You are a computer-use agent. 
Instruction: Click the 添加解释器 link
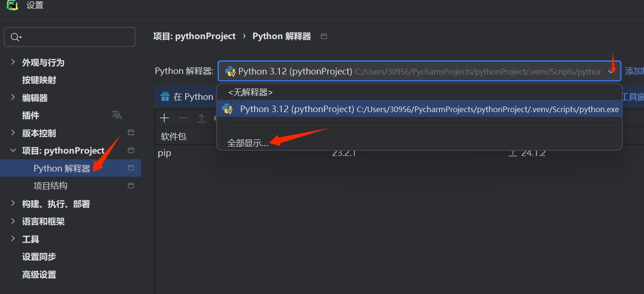coord(635,71)
